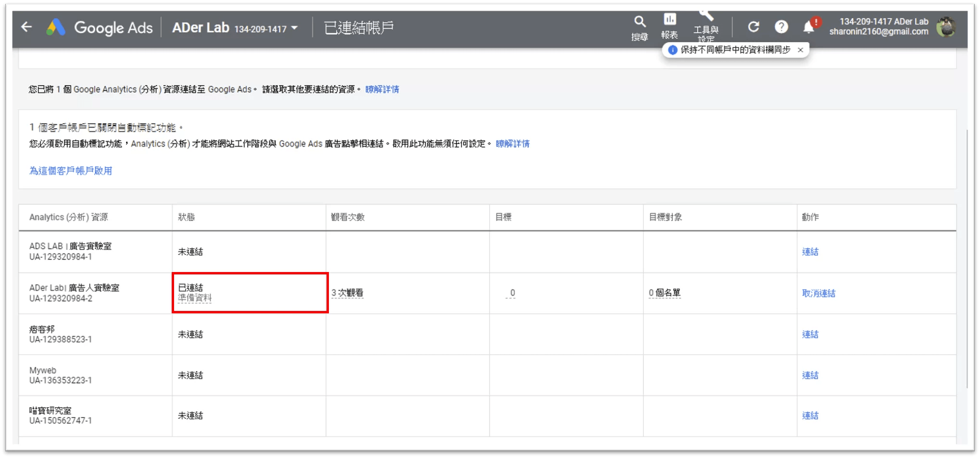Click the 3 次觀看 value

[x=347, y=293]
